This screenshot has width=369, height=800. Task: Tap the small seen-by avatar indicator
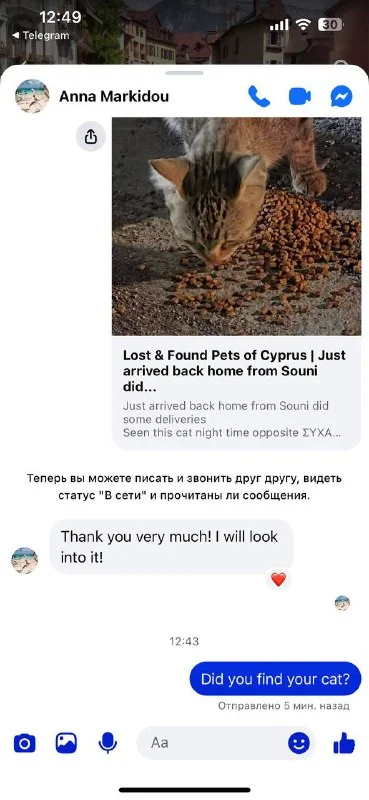point(342,603)
